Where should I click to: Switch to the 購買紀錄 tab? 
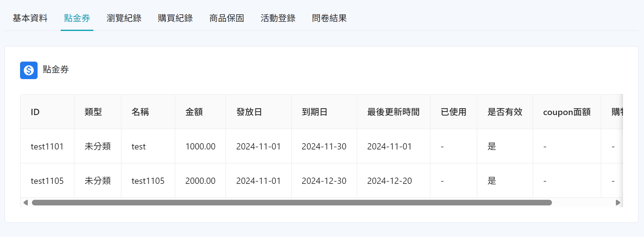point(175,18)
